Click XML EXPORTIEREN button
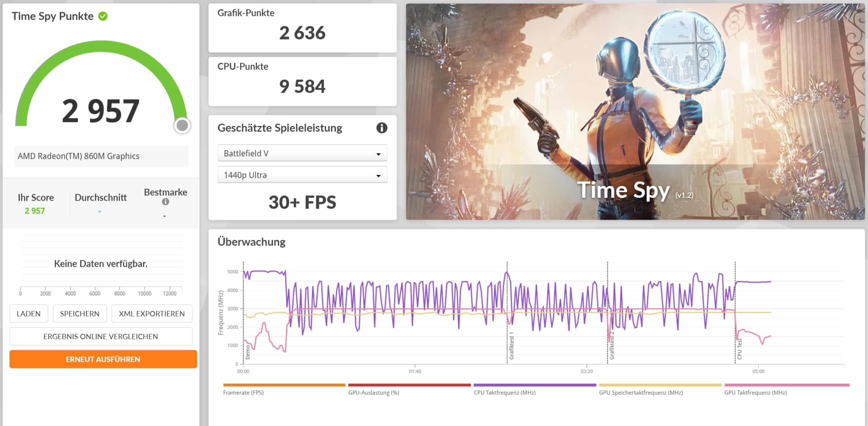The width and height of the screenshot is (868, 426). (x=152, y=314)
